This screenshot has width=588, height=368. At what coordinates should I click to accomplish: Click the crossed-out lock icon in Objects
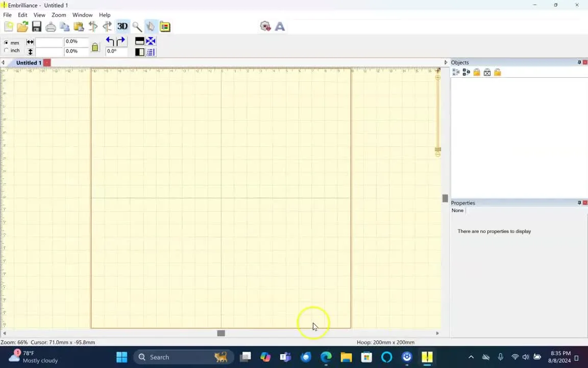click(x=487, y=72)
